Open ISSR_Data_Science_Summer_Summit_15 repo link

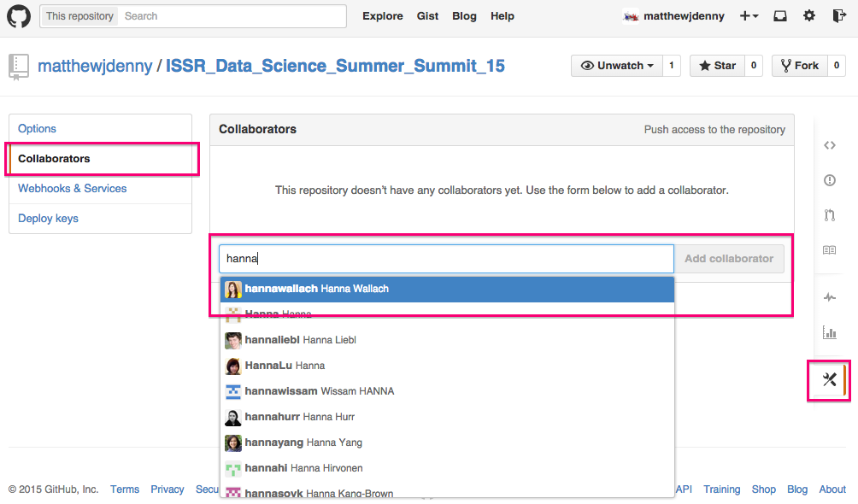336,67
